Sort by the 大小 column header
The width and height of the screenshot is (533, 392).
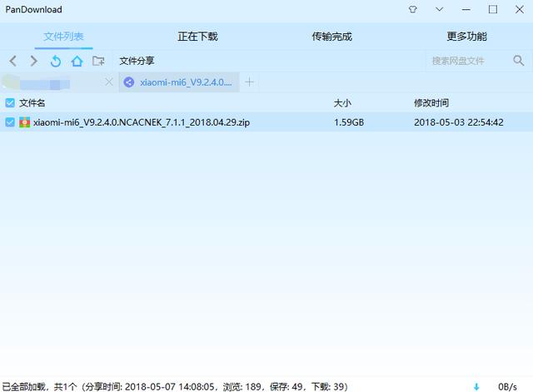coord(342,103)
